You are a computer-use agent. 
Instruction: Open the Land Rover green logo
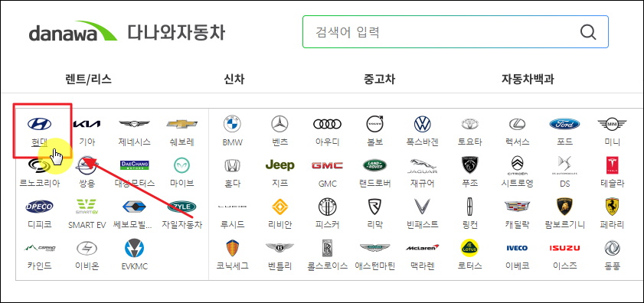tap(375, 165)
